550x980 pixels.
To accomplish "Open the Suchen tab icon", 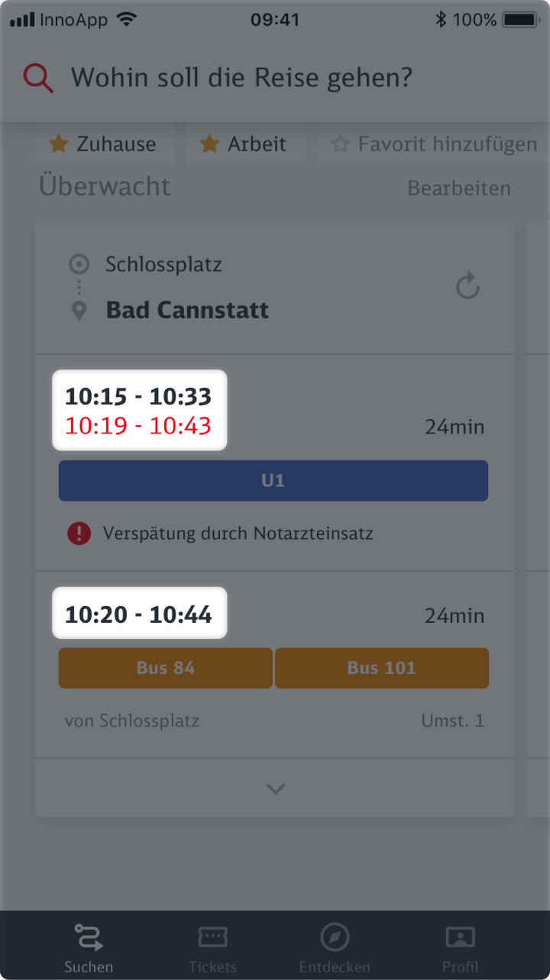I will tap(89, 937).
